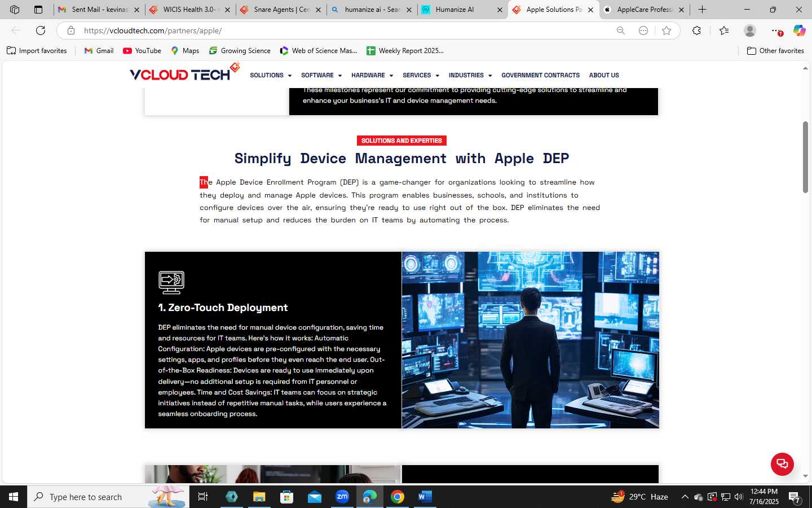
Task: Click the browser Refresh icon
Action: pos(41,30)
